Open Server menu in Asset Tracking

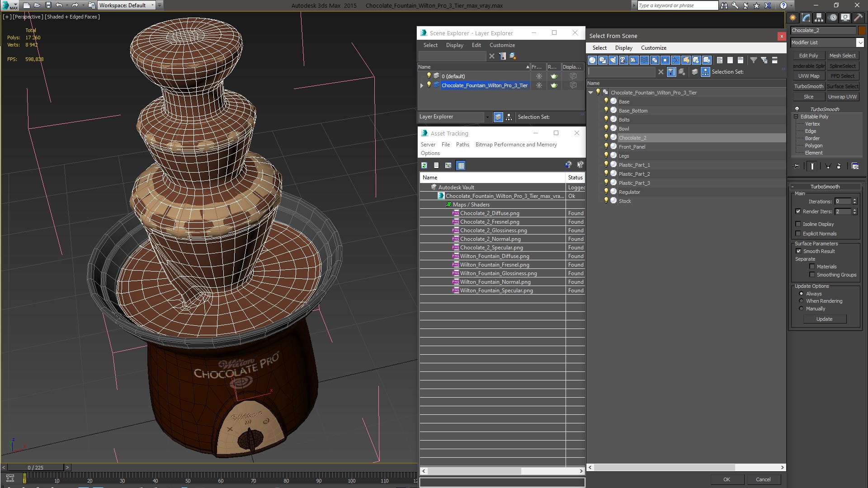[x=428, y=145]
